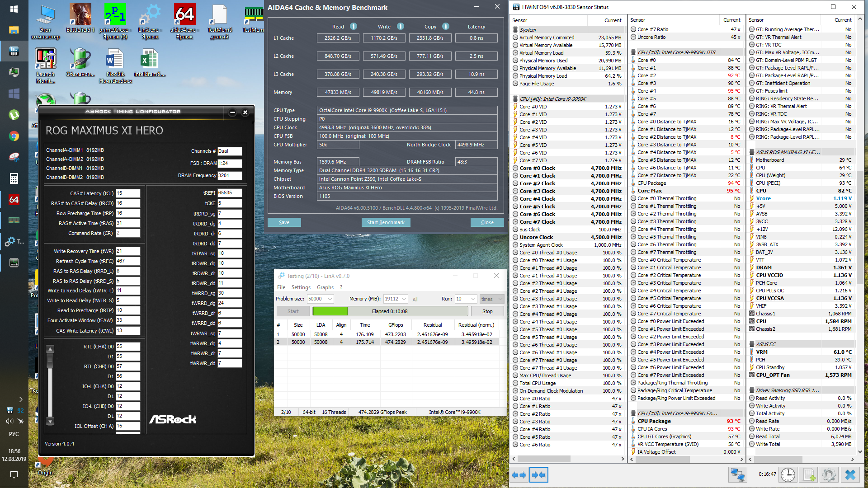Image resolution: width=868 pixels, height=488 pixels.
Task: Click the LinX green progress bar
Action: click(330, 311)
